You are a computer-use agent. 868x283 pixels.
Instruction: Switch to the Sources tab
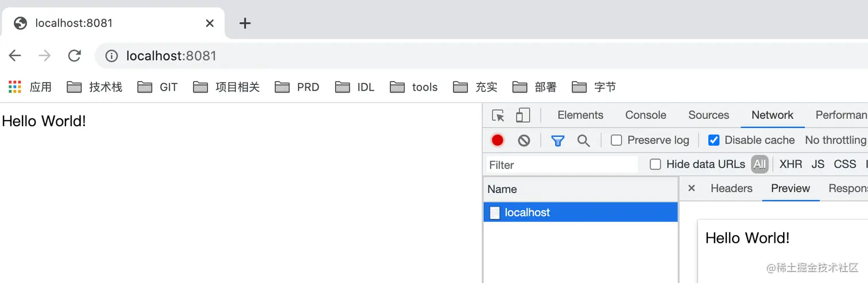[x=708, y=115]
